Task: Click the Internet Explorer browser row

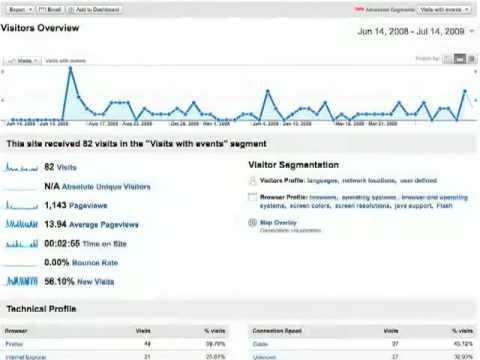Action: point(116,356)
